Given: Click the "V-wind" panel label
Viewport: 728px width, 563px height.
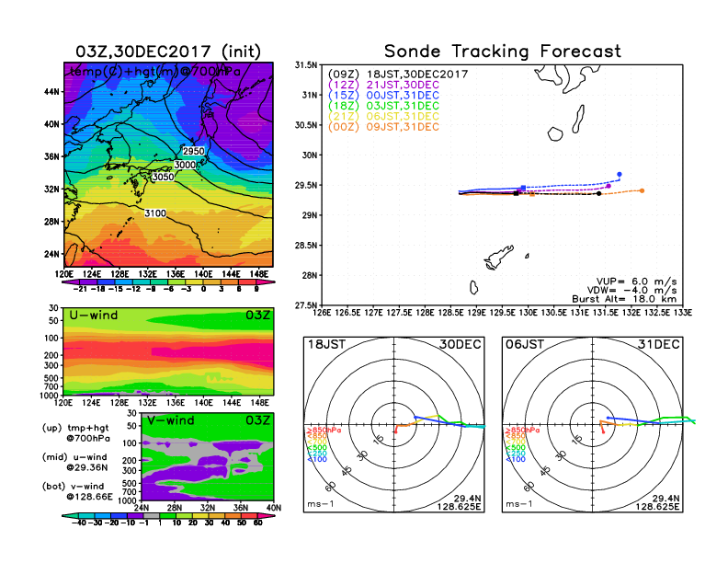Looking at the screenshot, I should (x=170, y=420).
